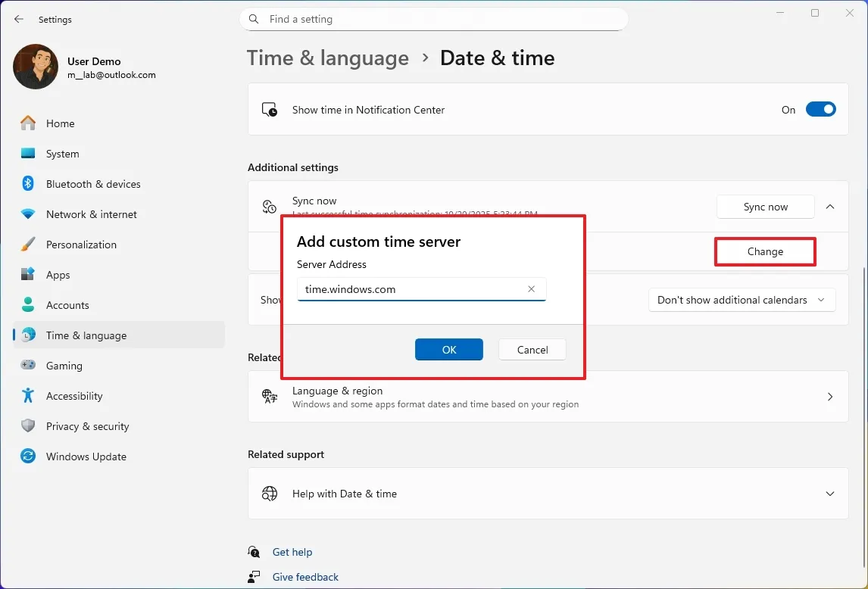Image resolution: width=868 pixels, height=589 pixels.
Task: Click the Personalization brush icon
Action: pyautogui.click(x=27, y=245)
